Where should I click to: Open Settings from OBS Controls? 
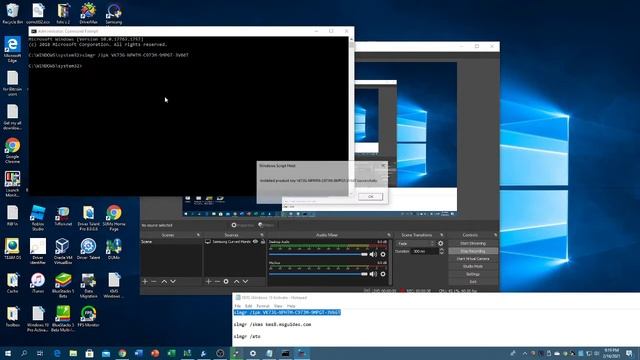click(x=473, y=274)
